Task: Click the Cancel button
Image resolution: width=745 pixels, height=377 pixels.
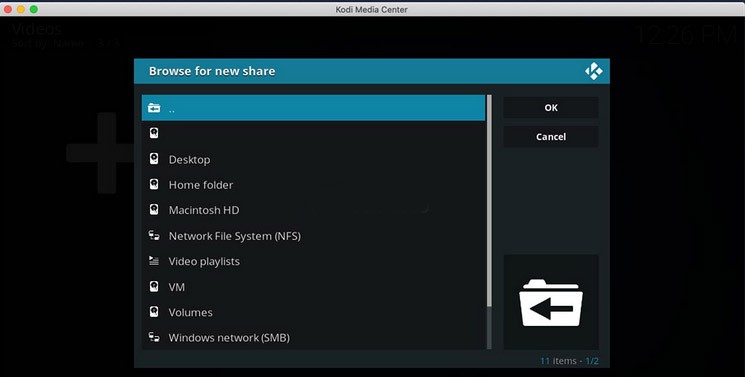Action: click(x=551, y=136)
